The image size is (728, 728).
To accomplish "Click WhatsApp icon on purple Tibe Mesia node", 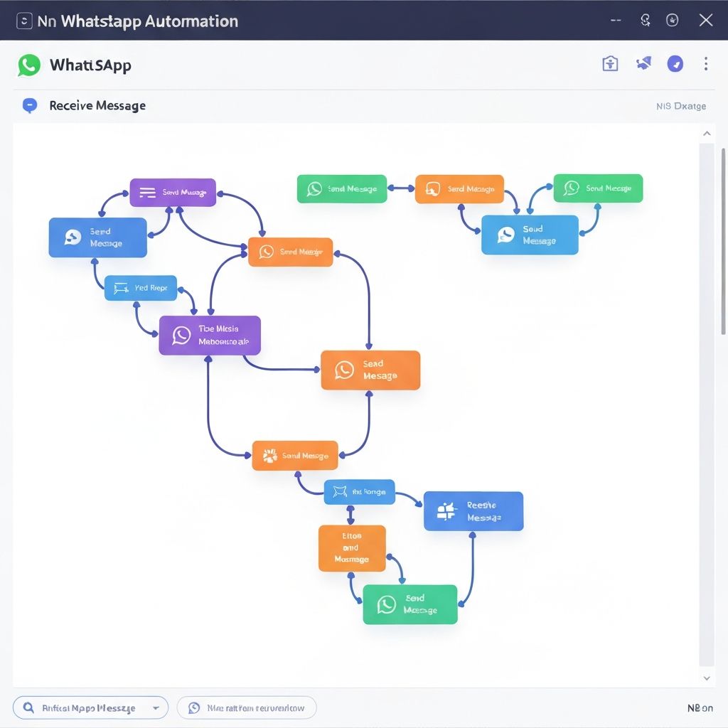I will pyautogui.click(x=181, y=336).
